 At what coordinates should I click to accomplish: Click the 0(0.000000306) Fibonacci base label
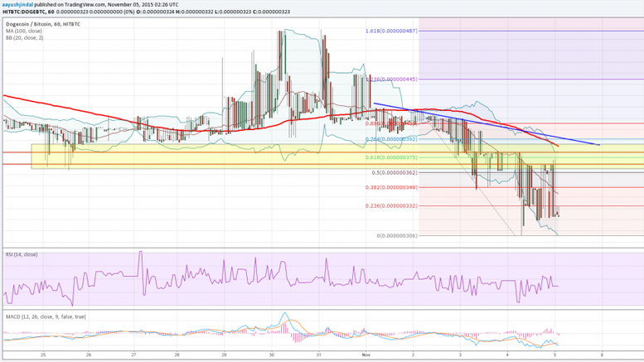click(397, 236)
